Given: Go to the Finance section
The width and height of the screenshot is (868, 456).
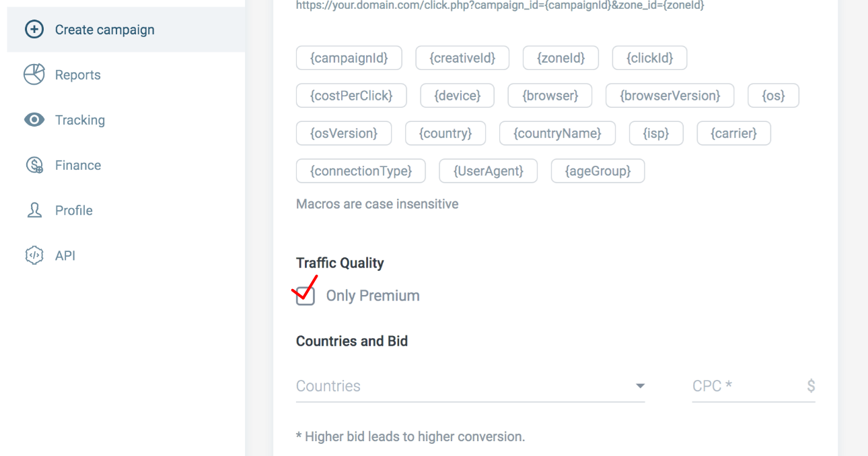Looking at the screenshot, I should 77,165.
